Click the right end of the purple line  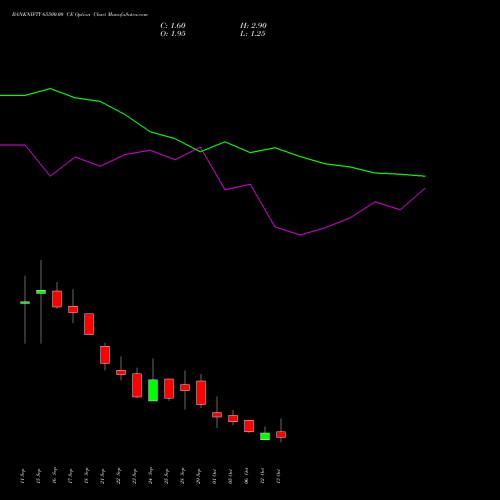tap(425, 189)
